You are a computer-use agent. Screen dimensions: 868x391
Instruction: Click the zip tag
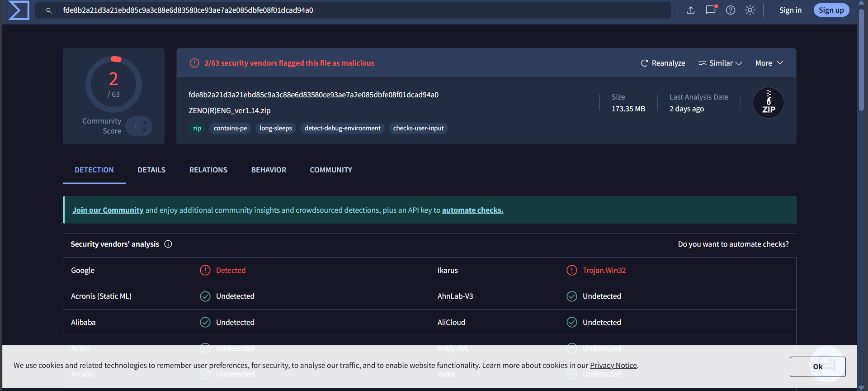click(x=197, y=128)
